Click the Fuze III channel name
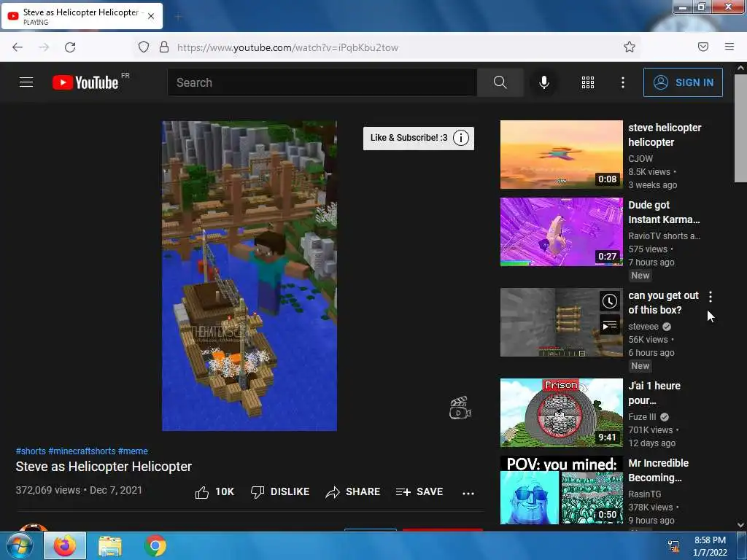This screenshot has width=747, height=560. click(x=642, y=416)
